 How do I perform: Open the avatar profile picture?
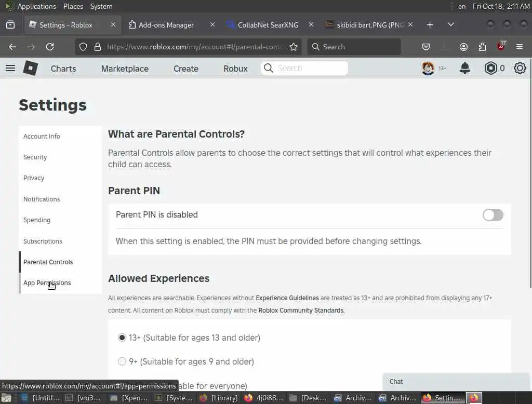pos(428,68)
